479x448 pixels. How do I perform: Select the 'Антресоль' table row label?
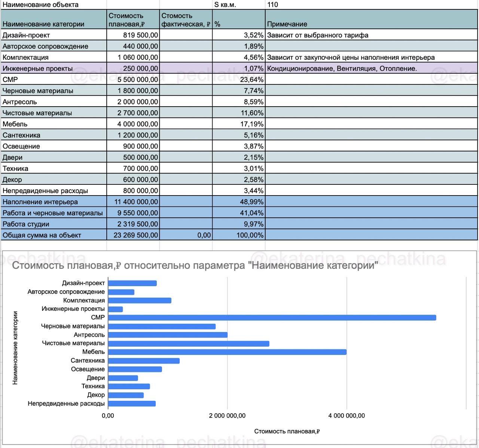click(x=54, y=102)
